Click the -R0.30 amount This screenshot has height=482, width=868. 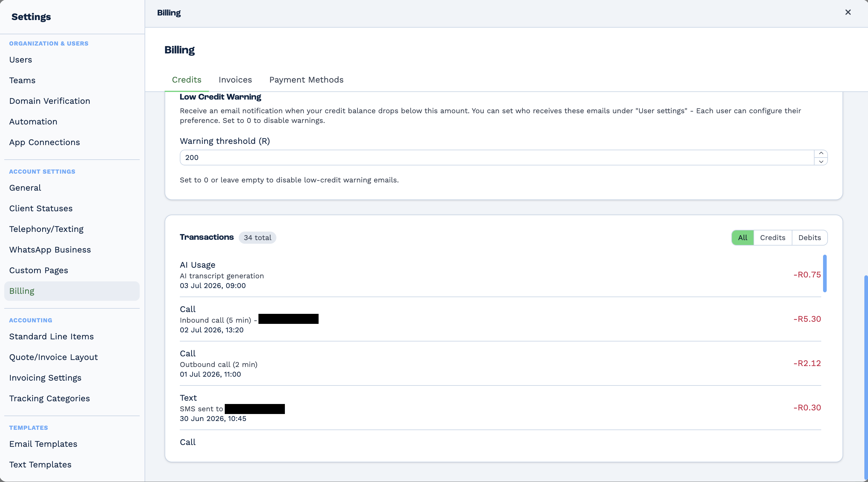coord(807,408)
